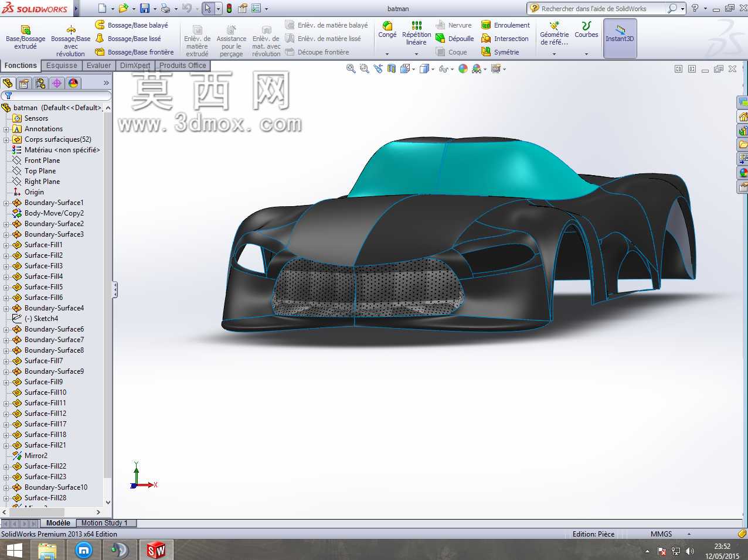This screenshot has height=560, width=748.
Task: Open the unit system arrow next to MMGS
Action: 689,534
